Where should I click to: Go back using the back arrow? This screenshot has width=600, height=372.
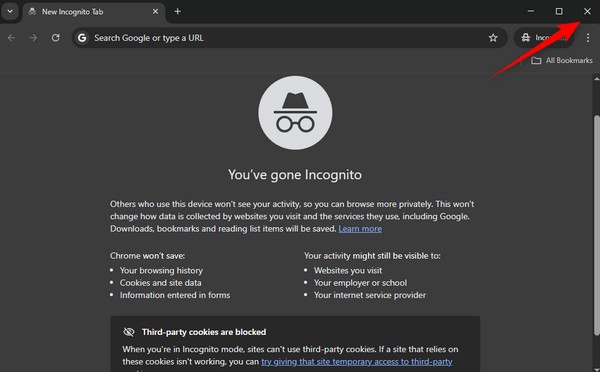11,38
